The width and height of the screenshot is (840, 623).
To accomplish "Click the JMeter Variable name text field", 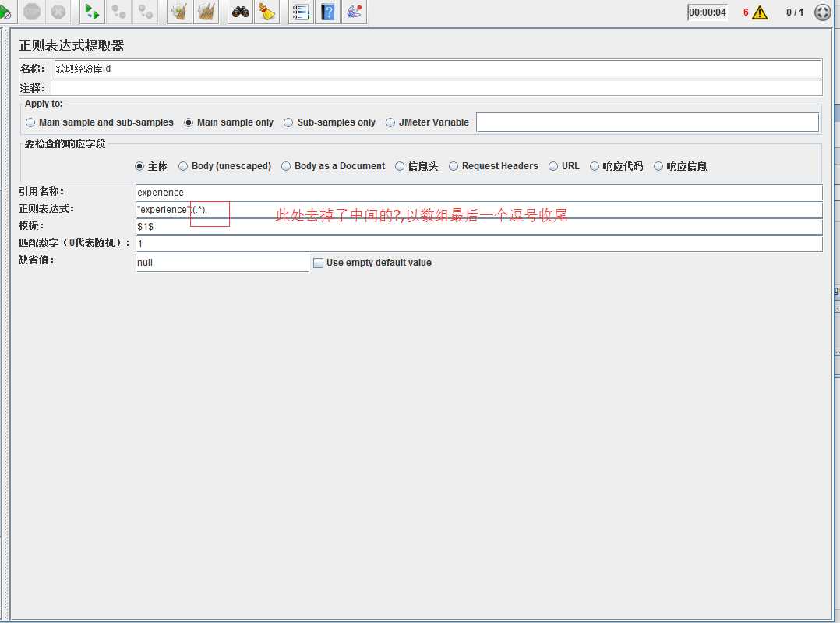I will click(647, 122).
